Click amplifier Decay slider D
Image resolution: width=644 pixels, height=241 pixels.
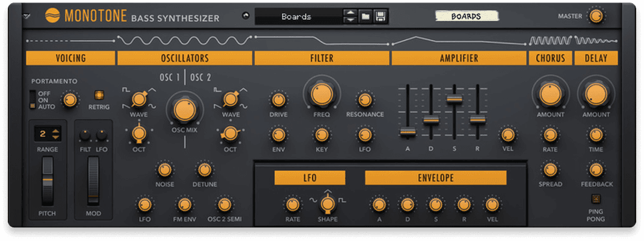[431, 120]
